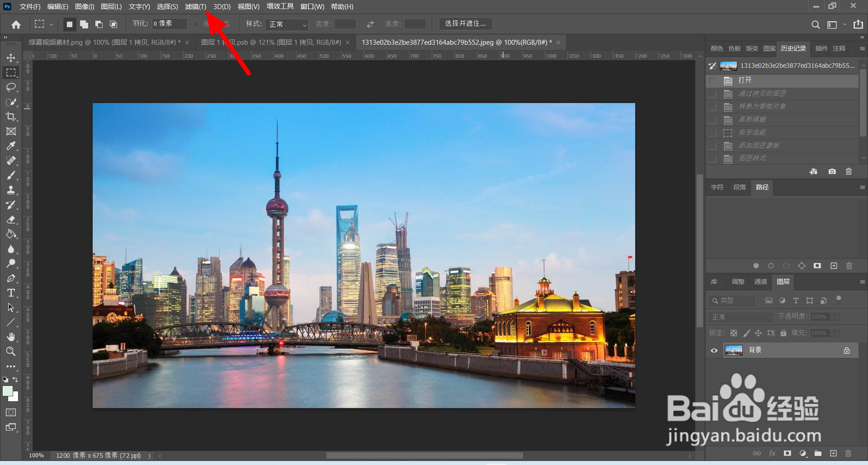Go to Home screen
The image size is (868, 465).
pos(16,24)
